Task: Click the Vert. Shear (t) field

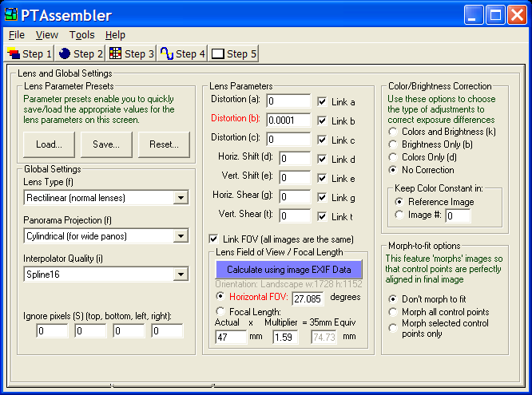Action: [x=295, y=216]
